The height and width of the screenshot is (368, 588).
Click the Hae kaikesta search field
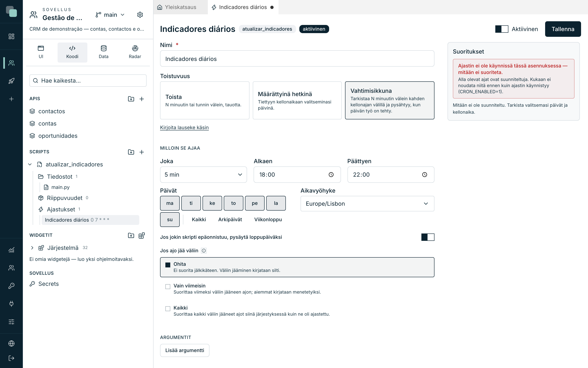[x=88, y=81]
